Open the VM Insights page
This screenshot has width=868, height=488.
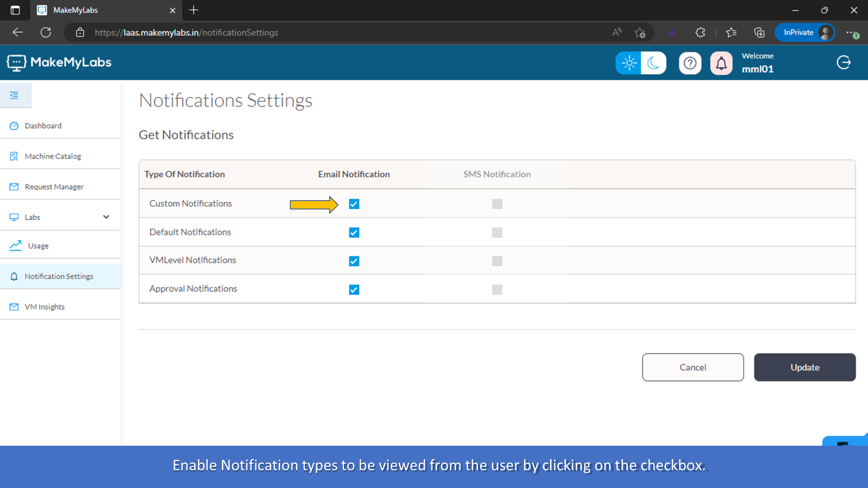(x=44, y=307)
